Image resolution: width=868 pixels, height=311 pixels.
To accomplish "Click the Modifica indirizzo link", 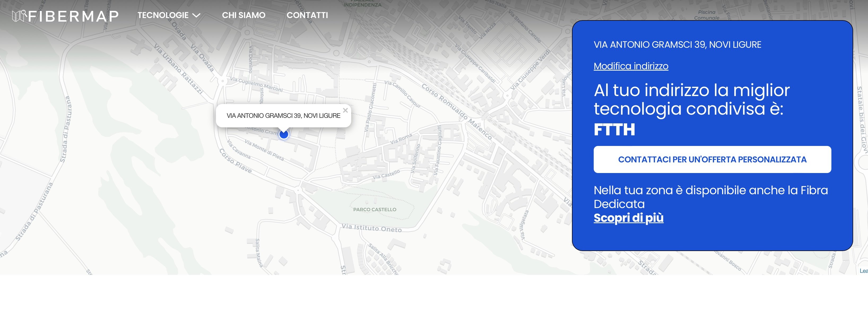I will click(x=631, y=66).
